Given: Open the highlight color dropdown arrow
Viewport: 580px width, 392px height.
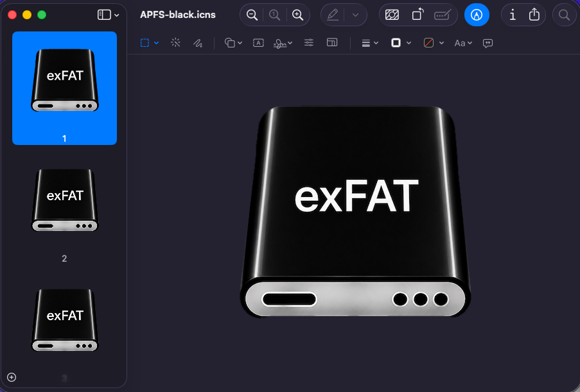Looking at the screenshot, I should [355, 15].
